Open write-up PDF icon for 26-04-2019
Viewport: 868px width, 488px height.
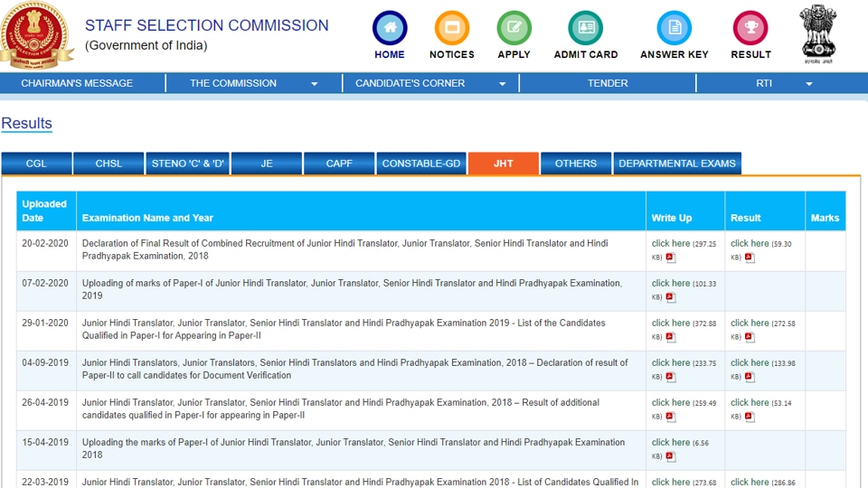point(670,417)
